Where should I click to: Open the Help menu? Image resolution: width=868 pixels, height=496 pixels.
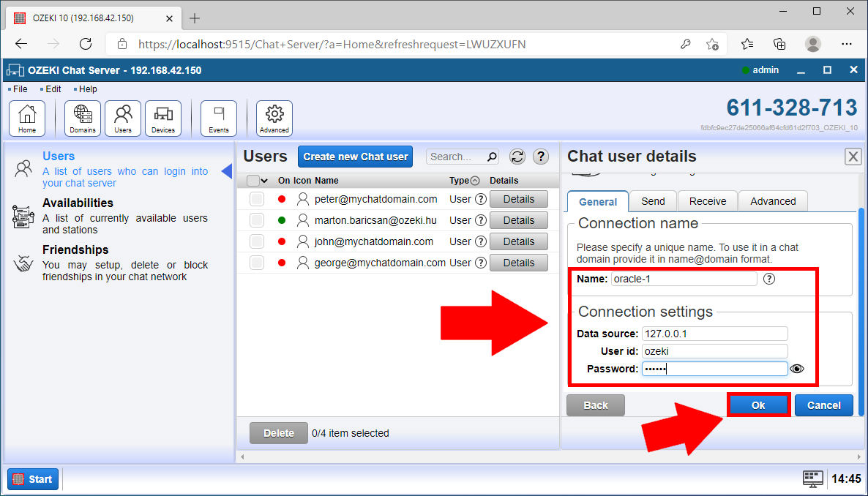tap(86, 89)
